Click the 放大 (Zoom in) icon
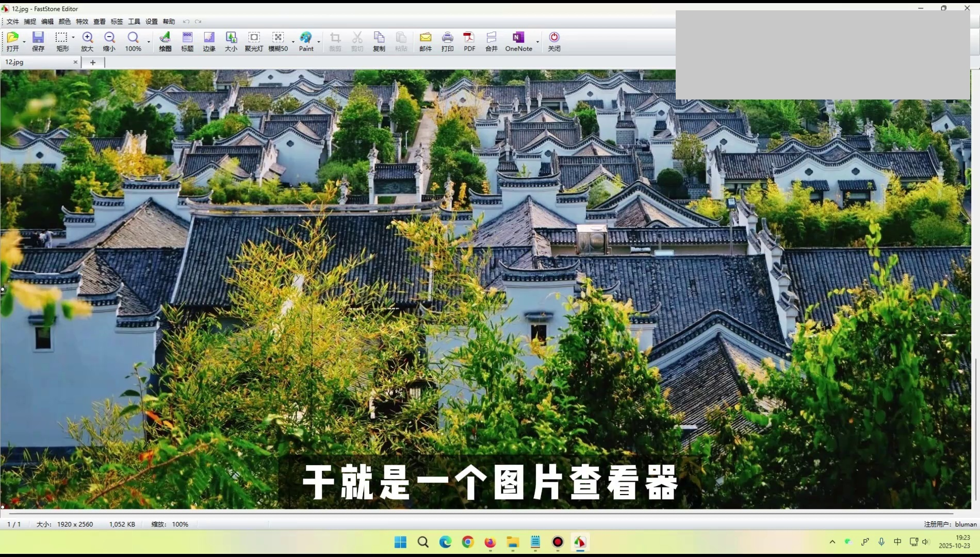980x557 pixels. [x=87, y=41]
